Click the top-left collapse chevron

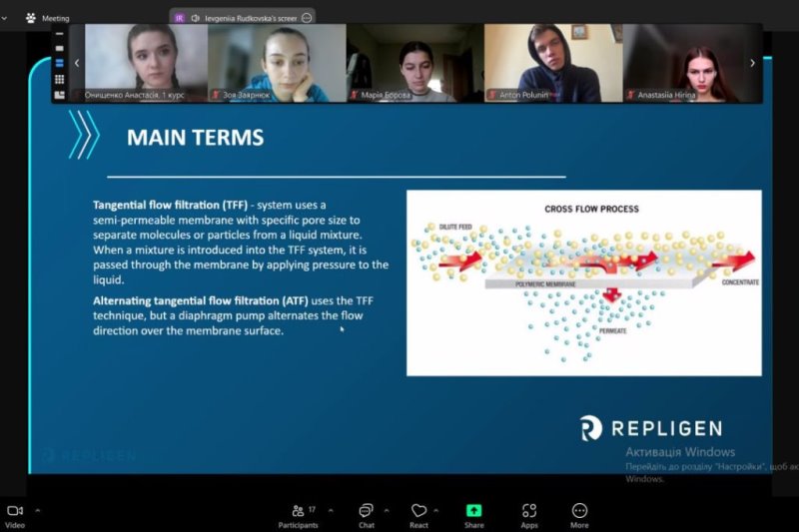click(x=4, y=18)
